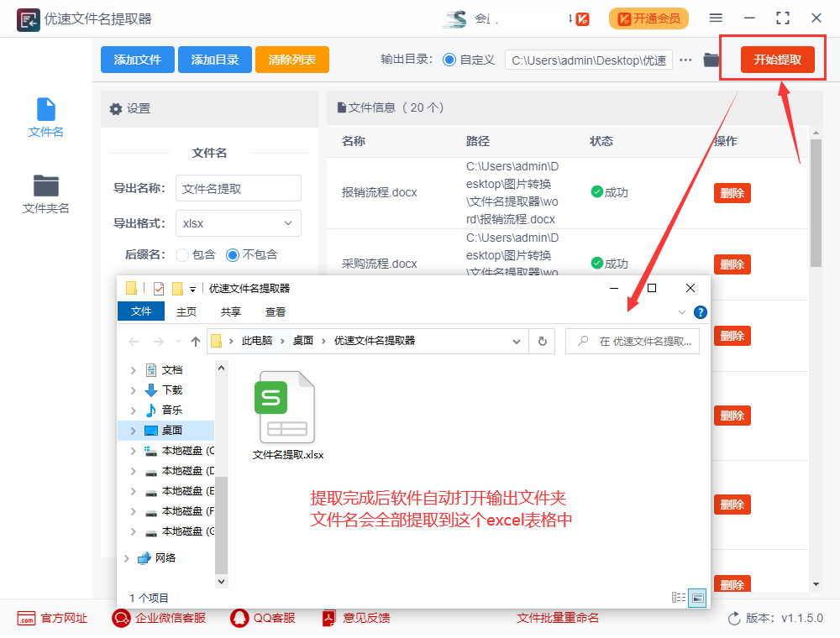The height and width of the screenshot is (638, 840).
Task: Click the version refresh icon near v1.1.5.0
Action: click(734, 618)
